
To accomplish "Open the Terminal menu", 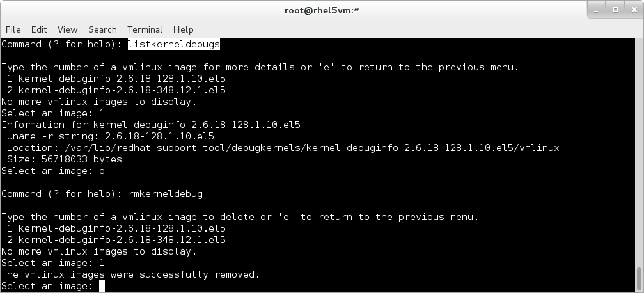I will [x=145, y=29].
